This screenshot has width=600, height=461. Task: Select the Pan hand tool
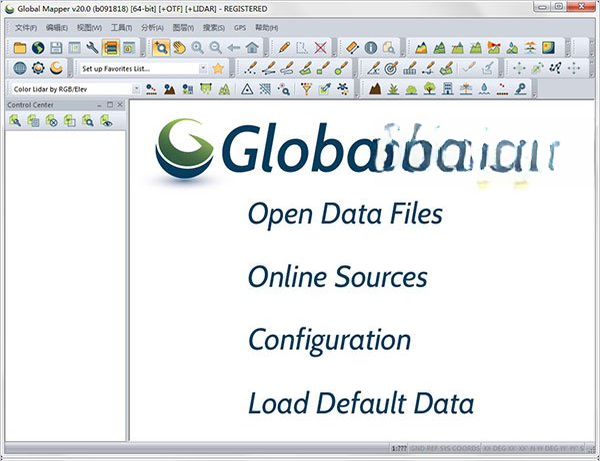(x=179, y=48)
